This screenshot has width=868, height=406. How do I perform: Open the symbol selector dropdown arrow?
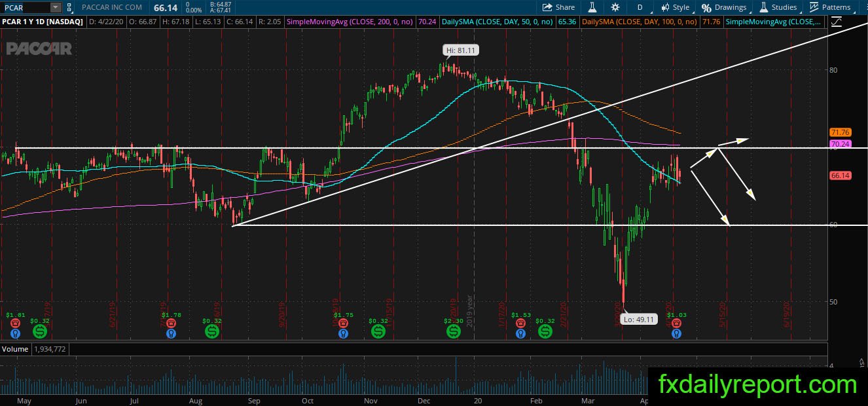tap(55, 7)
